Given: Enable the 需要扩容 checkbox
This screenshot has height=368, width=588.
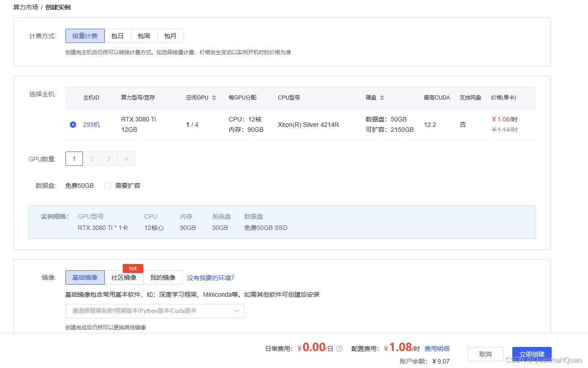Looking at the screenshot, I should (107, 186).
